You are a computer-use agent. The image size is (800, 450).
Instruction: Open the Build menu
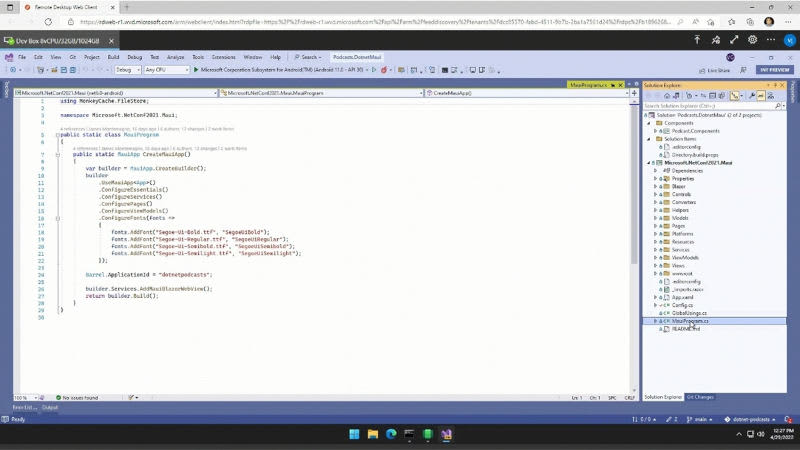113,57
